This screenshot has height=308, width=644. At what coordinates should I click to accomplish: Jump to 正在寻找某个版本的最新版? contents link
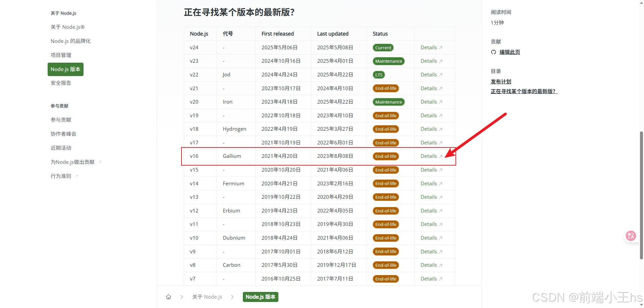coord(524,91)
